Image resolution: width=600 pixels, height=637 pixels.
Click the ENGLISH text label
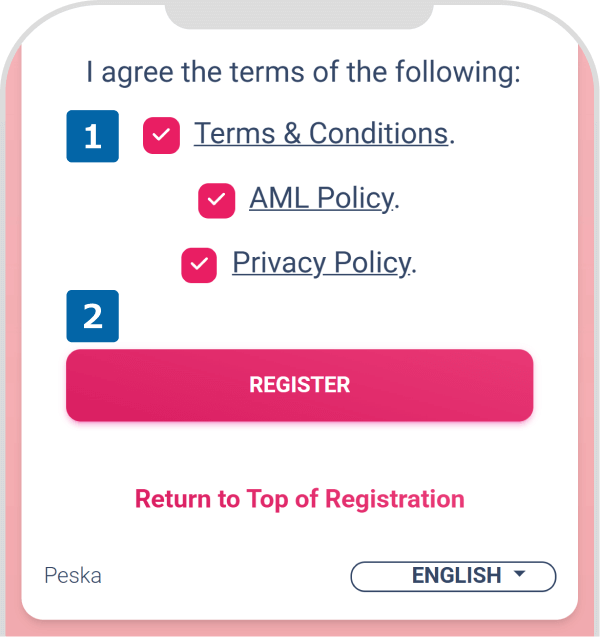(x=456, y=576)
